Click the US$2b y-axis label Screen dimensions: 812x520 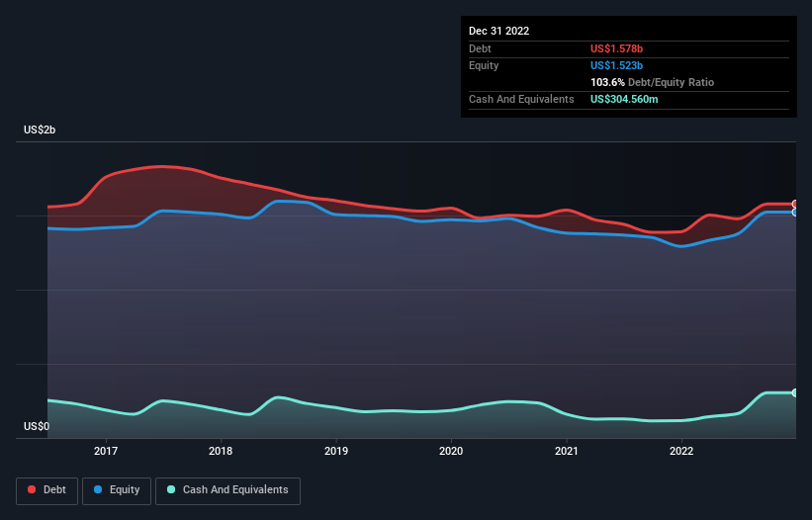(x=40, y=130)
